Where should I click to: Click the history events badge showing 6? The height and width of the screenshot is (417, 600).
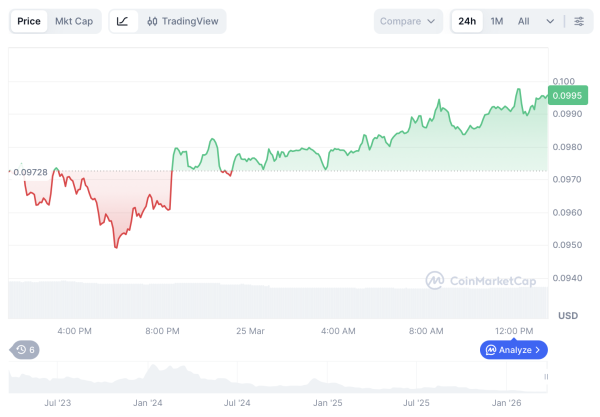[x=24, y=350]
